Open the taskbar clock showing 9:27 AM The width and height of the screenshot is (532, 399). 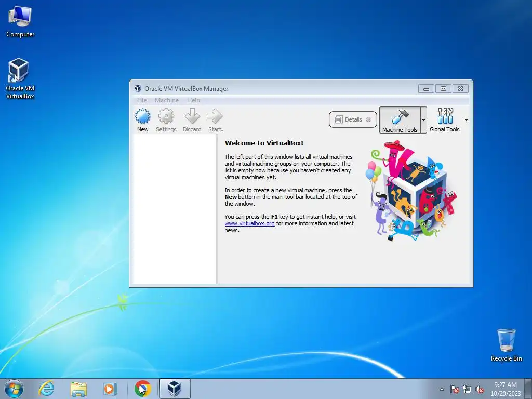[506, 389]
